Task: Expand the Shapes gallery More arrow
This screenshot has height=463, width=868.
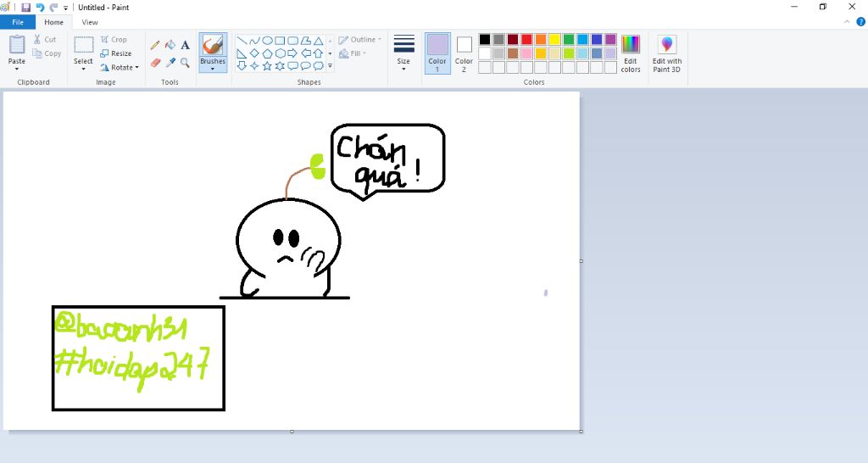Action: tap(330, 66)
